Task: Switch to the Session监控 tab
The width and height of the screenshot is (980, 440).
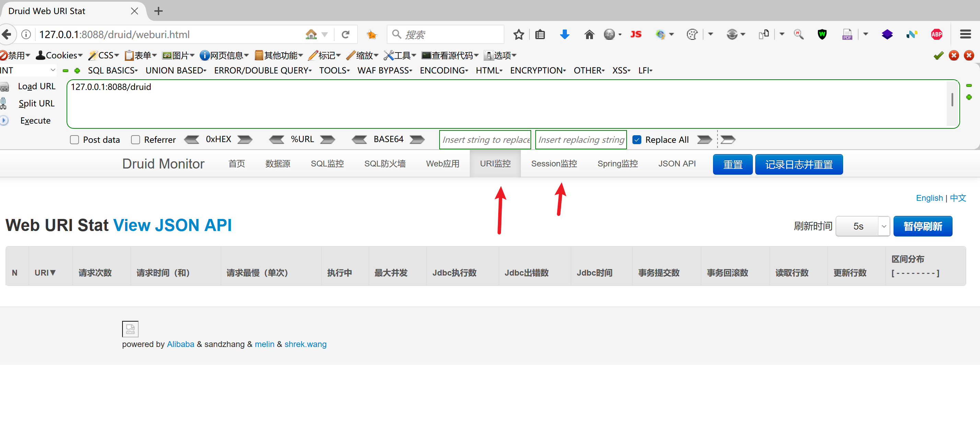Action: pos(554,164)
